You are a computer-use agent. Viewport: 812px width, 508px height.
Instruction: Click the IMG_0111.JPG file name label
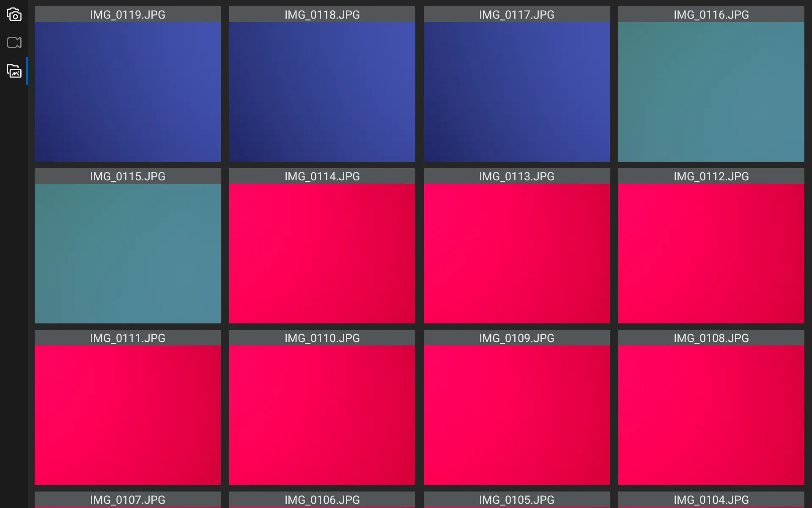point(128,338)
